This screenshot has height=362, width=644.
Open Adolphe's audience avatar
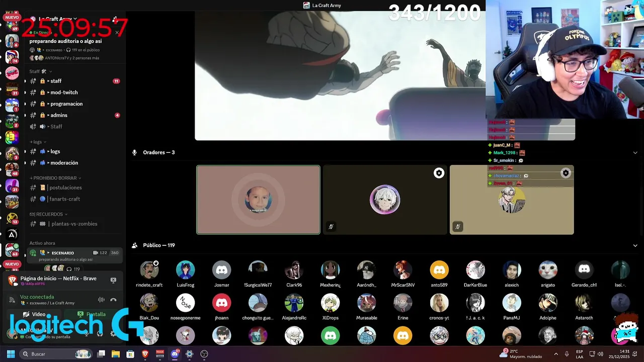pos(548,303)
